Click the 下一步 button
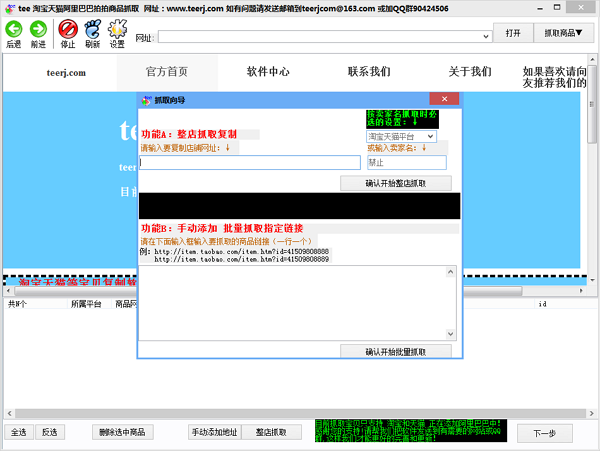The width and height of the screenshot is (600, 451). [x=545, y=433]
